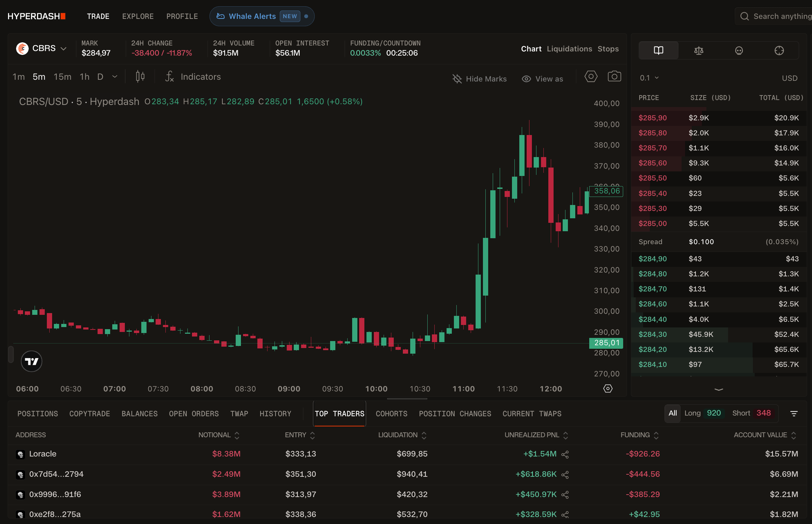Click the 0x7d54...2794 avatar icon
Image resolution: width=812 pixels, height=524 pixels.
(20, 475)
